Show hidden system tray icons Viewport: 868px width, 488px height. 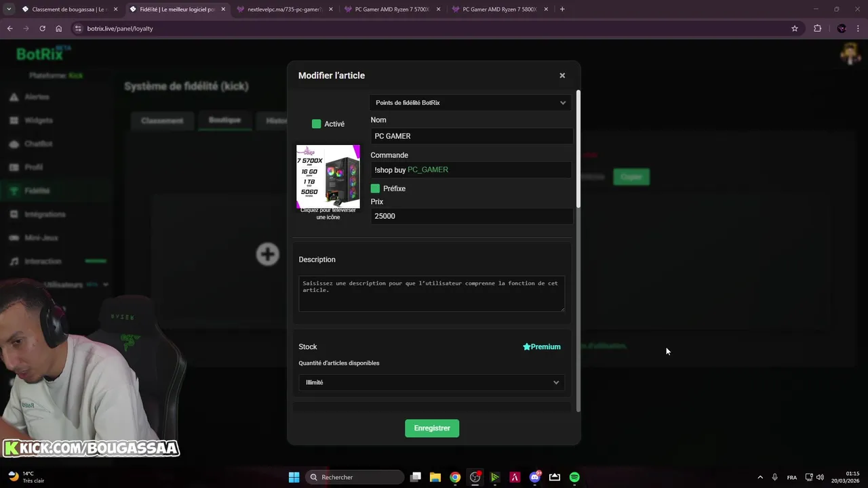tap(760, 477)
